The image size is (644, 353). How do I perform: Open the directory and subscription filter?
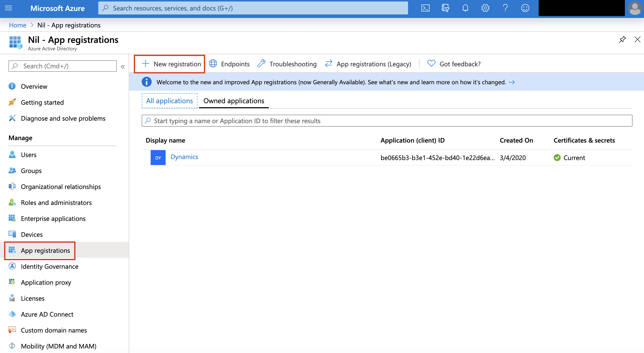[445, 8]
